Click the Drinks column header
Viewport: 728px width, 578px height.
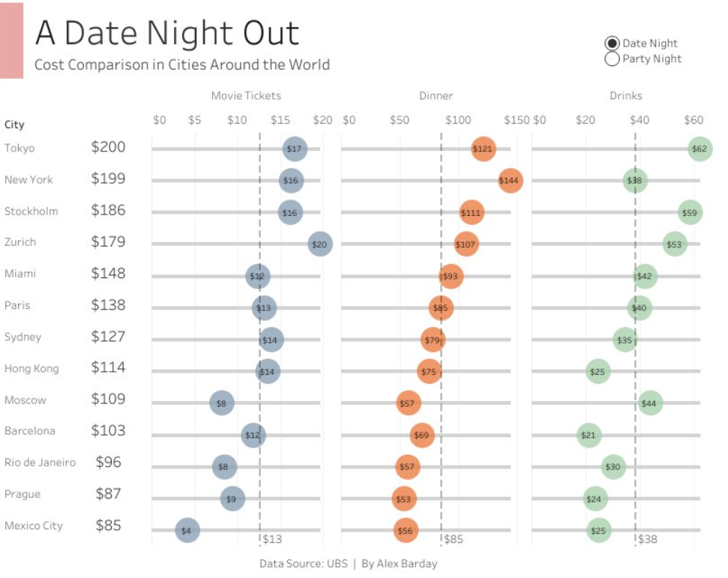pyautogui.click(x=627, y=95)
